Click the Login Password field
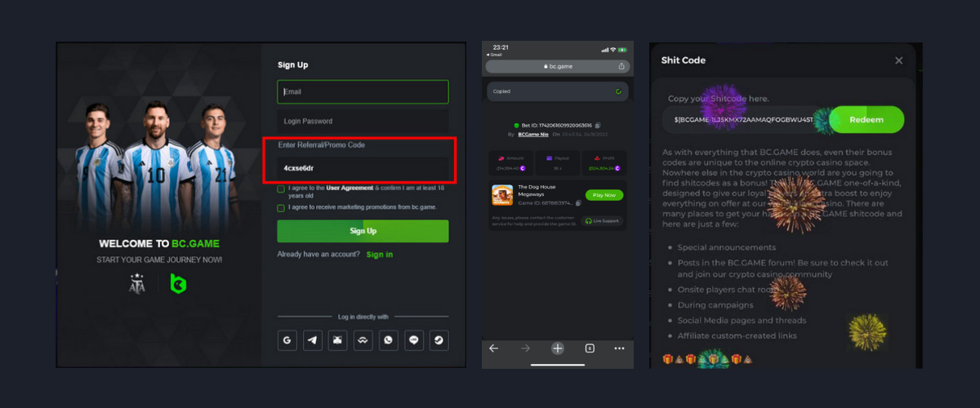The height and width of the screenshot is (408, 980). tap(363, 121)
